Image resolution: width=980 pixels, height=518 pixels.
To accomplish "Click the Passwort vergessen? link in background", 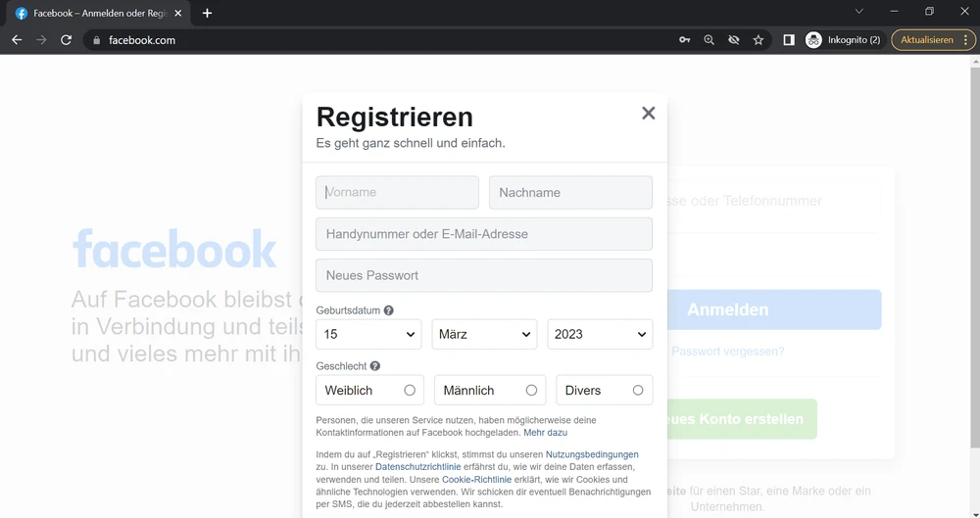I will point(727,352).
